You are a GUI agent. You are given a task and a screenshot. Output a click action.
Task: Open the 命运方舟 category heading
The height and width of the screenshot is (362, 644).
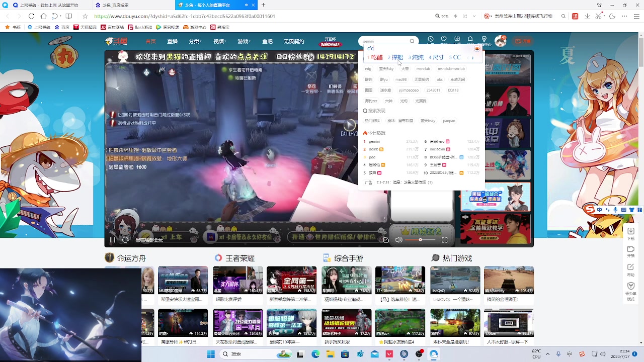coord(131,258)
